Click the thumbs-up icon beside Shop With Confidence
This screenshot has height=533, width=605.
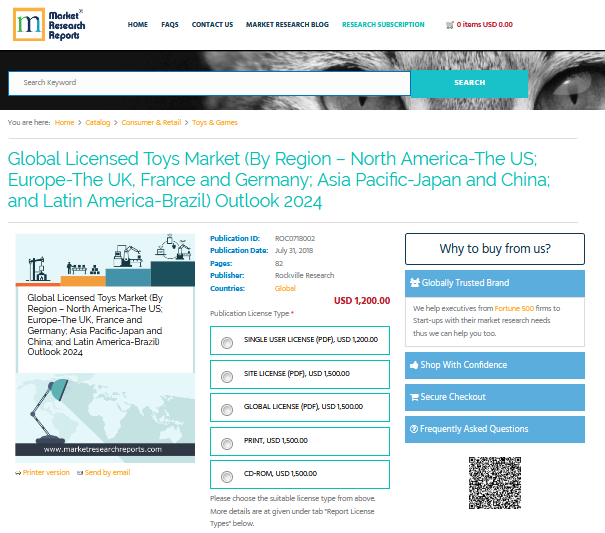[x=414, y=365]
